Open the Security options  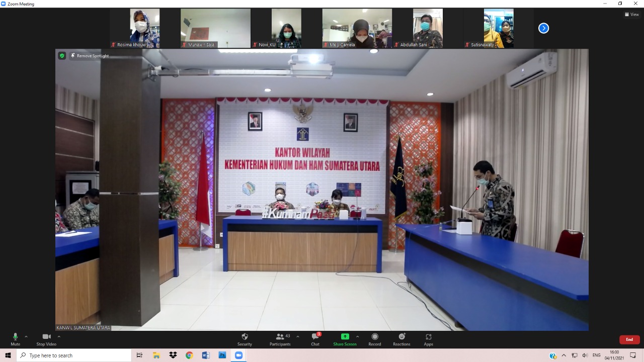pos(245,339)
